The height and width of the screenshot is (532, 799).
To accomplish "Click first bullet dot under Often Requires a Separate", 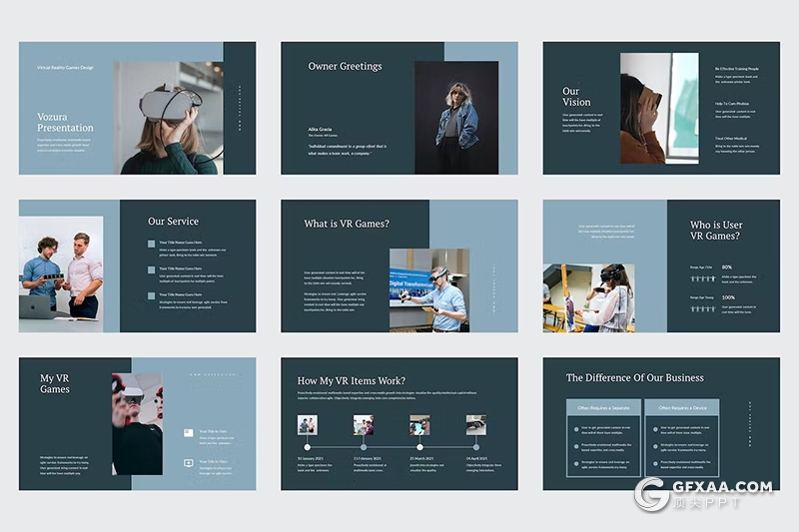I will tap(577, 428).
